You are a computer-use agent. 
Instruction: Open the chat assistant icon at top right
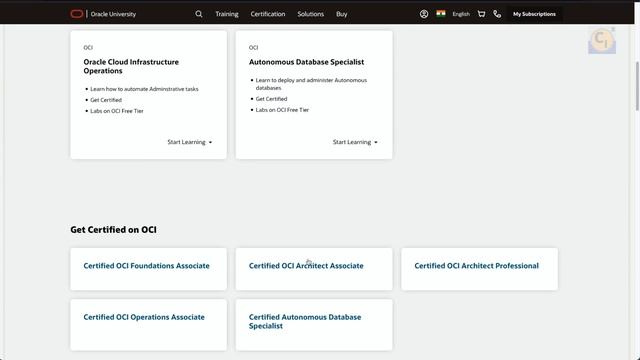pyautogui.click(x=602, y=41)
